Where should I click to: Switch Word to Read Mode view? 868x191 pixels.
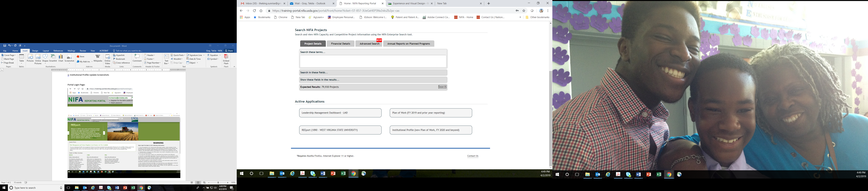click(192, 183)
